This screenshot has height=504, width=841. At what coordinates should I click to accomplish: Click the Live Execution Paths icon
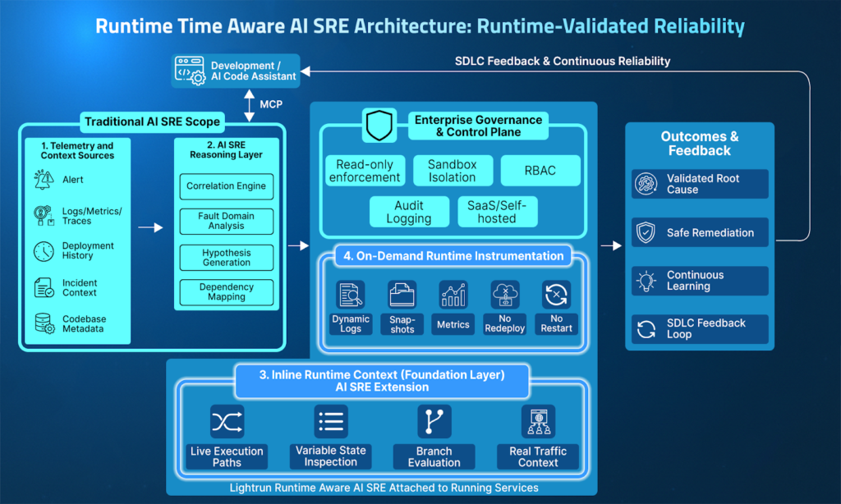tap(226, 421)
